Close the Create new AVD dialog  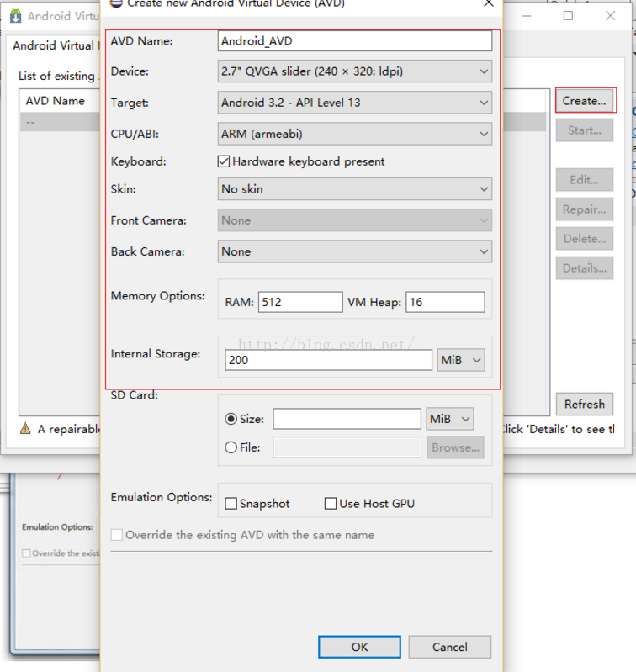pyautogui.click(x=488, y=3)
